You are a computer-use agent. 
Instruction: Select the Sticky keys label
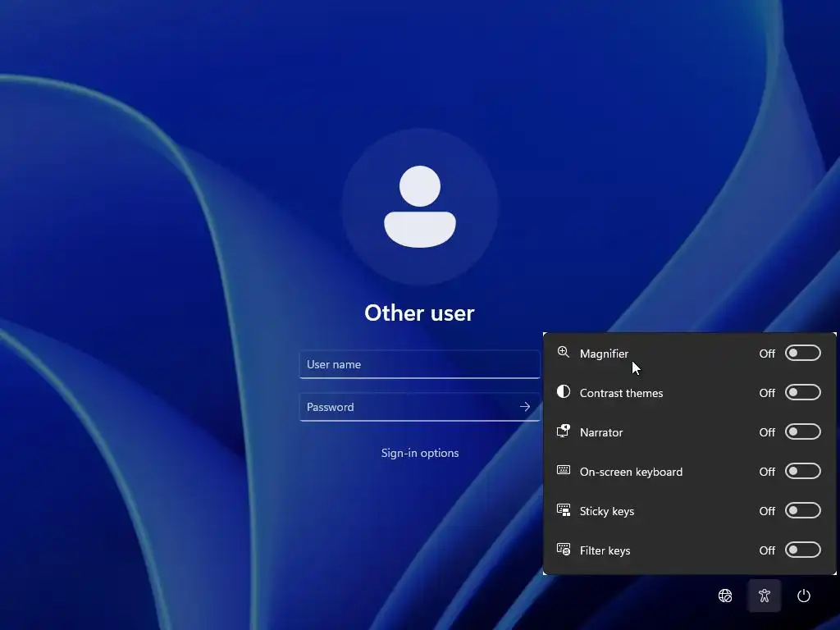click(607, 511)
